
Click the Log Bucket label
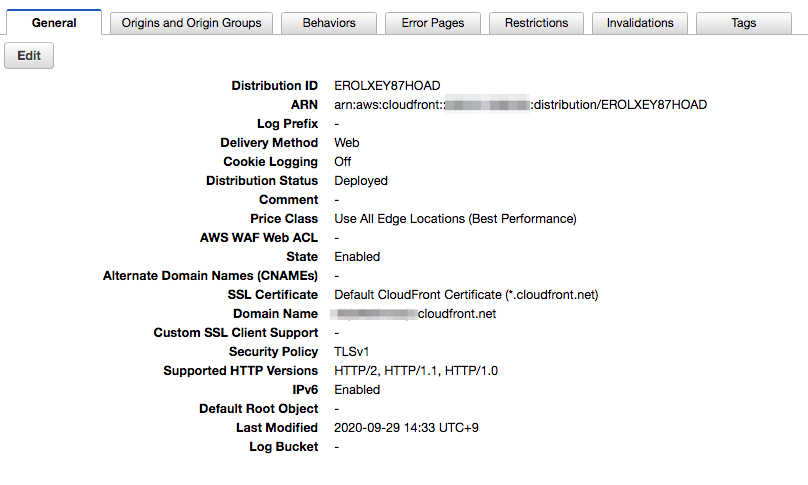(x=283, y=447)
